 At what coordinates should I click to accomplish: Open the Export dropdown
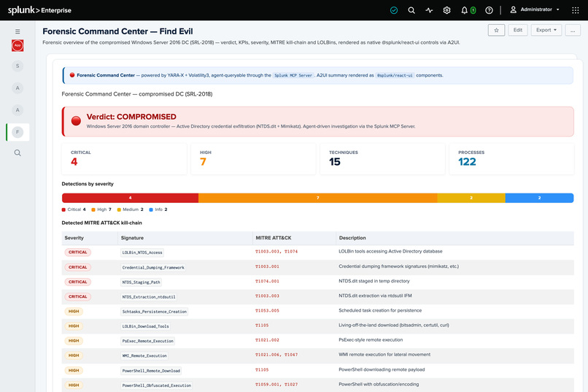pyautogui.click(x=546, y=30)
